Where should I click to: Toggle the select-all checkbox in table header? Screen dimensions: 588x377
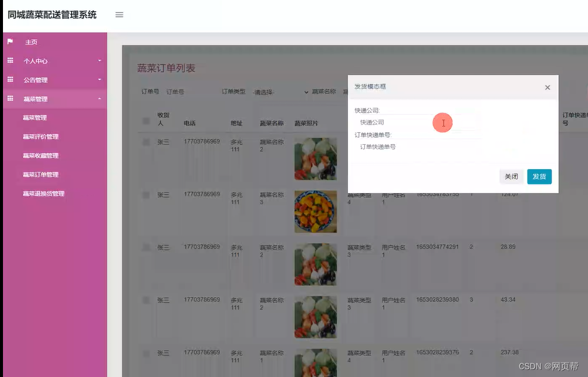pos(146,121)
